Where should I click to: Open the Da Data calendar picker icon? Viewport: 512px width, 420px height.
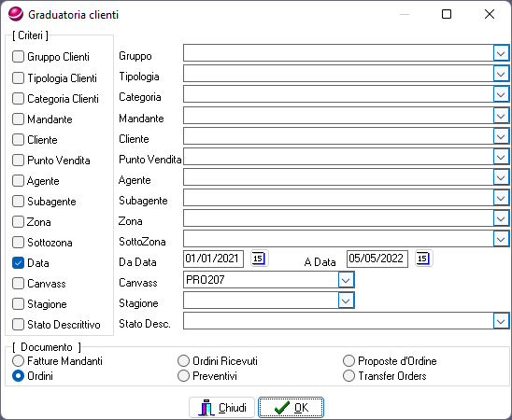pos(259,259)
